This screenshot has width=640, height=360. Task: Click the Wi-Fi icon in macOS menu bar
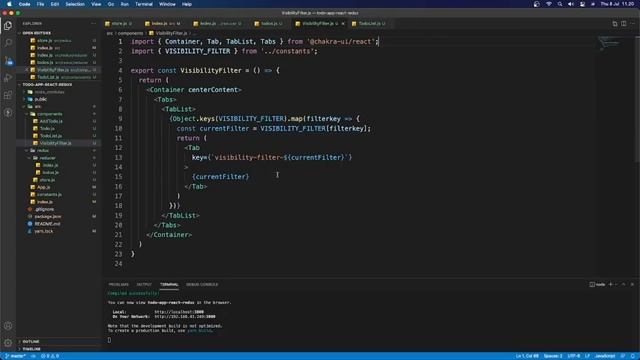click(549, 4)
